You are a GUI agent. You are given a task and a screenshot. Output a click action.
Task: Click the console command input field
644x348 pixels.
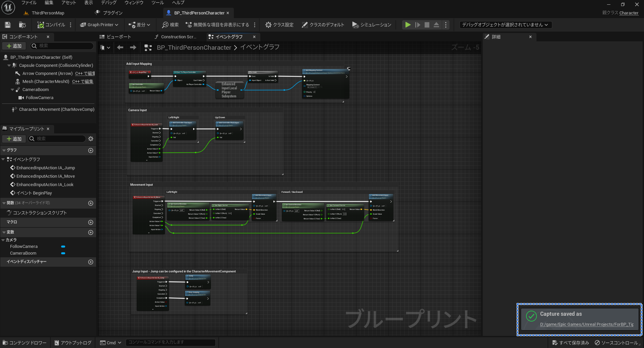click(x=170, y=342)
